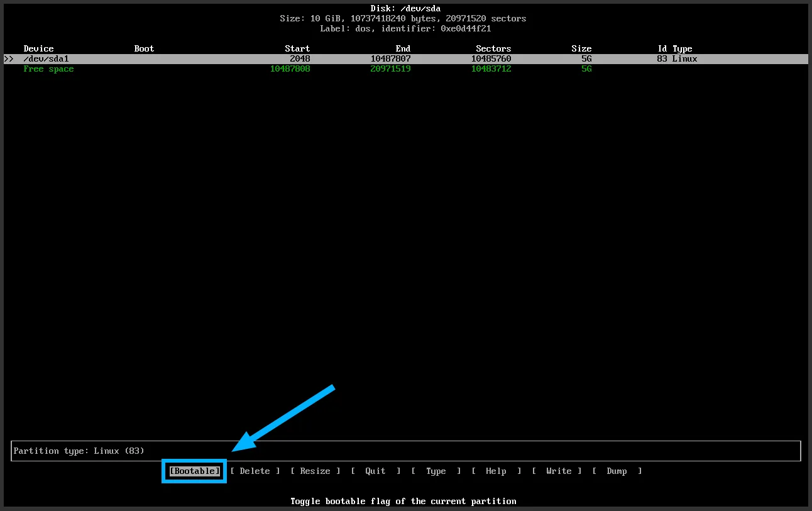812x511 pixels.
Task: Click the Device column header
Action: (x=38, y=49)
